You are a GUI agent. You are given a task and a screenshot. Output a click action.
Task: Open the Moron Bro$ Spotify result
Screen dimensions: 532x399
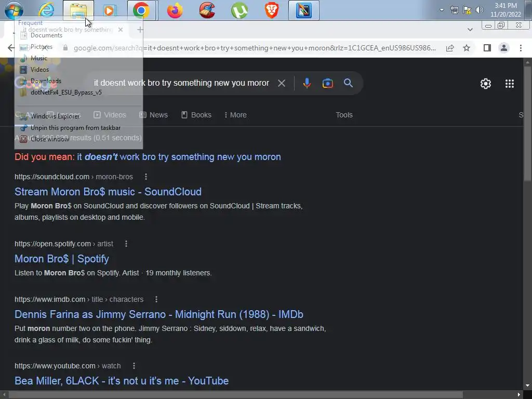[x=62, y=259]
